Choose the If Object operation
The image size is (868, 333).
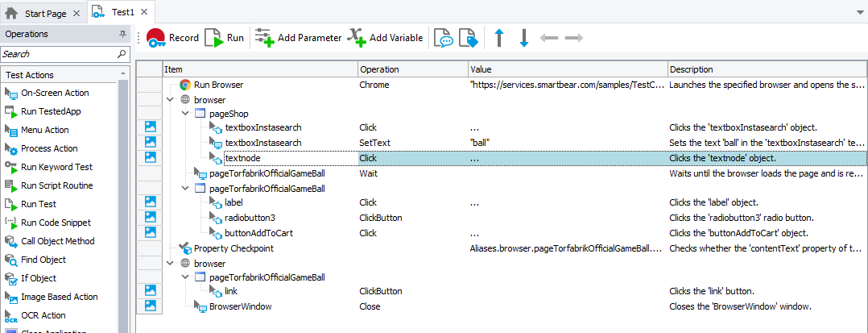[x=38, y=278]
